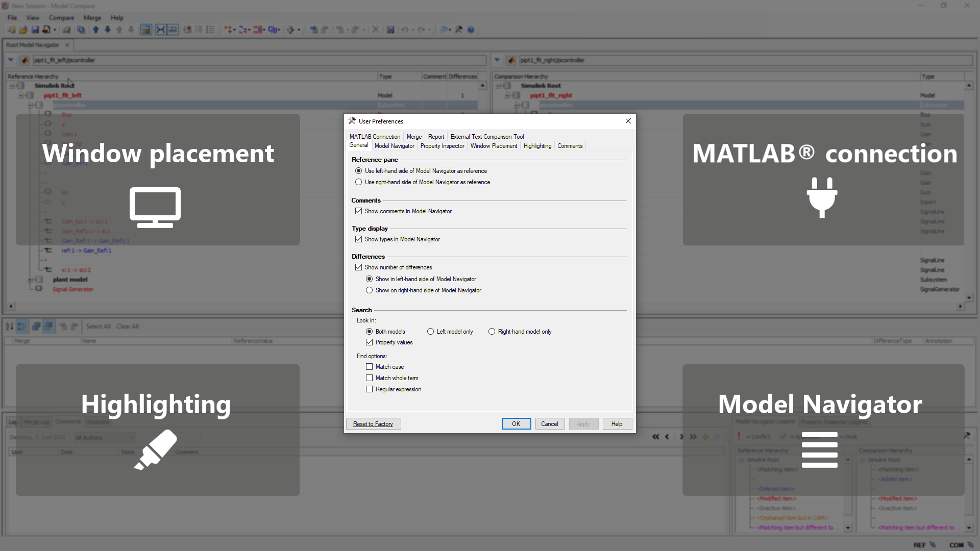The image size is (980, 551).
Task: Uncheck Show comments in Model Navigator
Action: coord(359,211)
